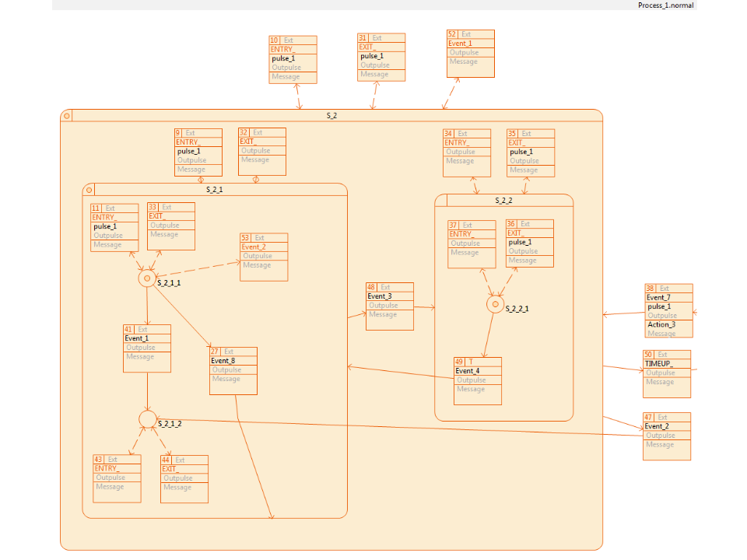This screenshot has width=747, height=560.
Task: Select the S_2 state title text
Action: [331, 116]
